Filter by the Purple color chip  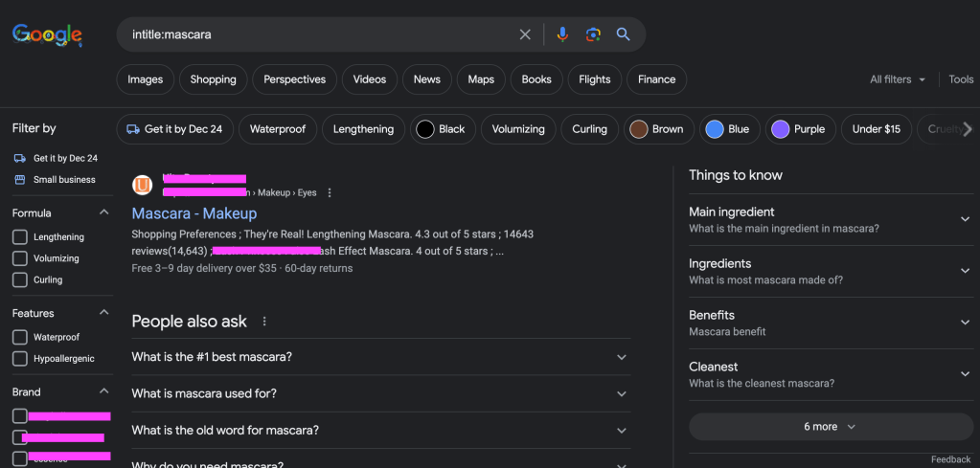coord(798,129)
